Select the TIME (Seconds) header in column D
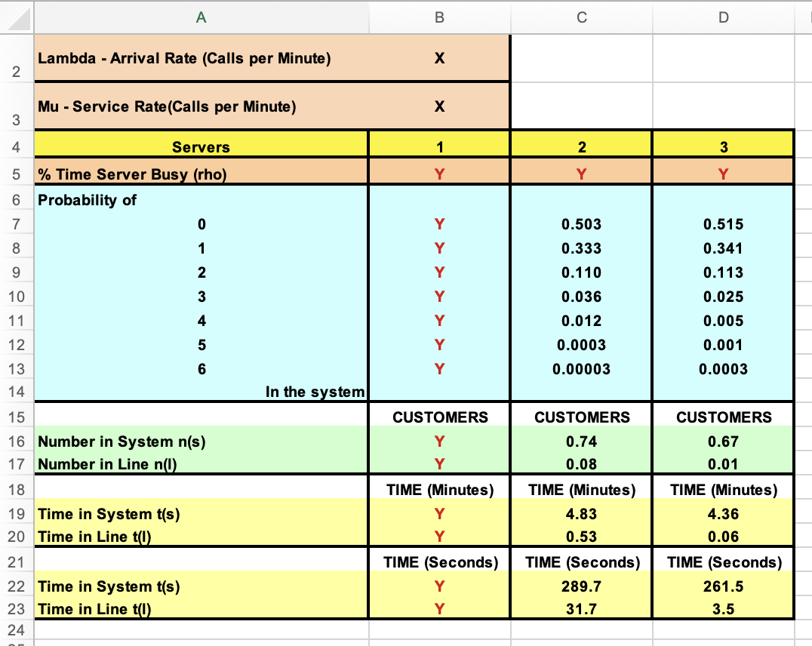 coord(722,562)
